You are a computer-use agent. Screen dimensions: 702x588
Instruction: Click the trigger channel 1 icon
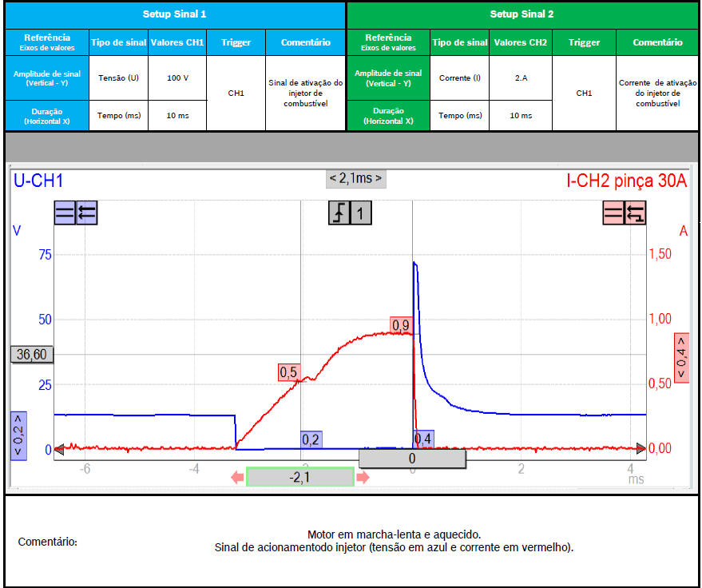pyautogui.click(x=361, y=213)
